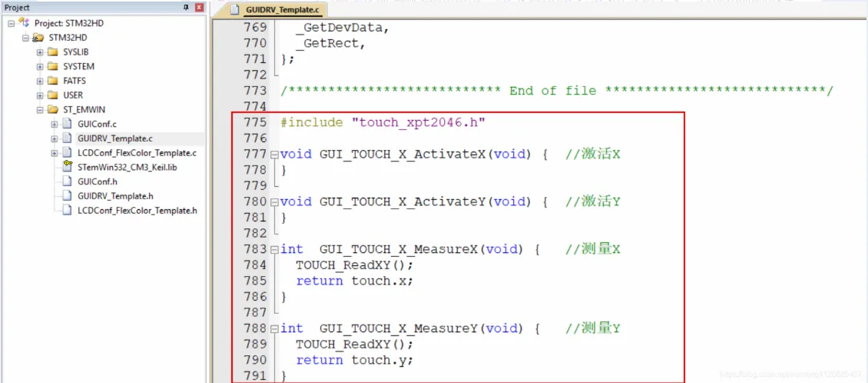Click the STemWin532_CM3_Keil.lib library key icon
The image size is (868, 383).
click(x=67, y=166)
